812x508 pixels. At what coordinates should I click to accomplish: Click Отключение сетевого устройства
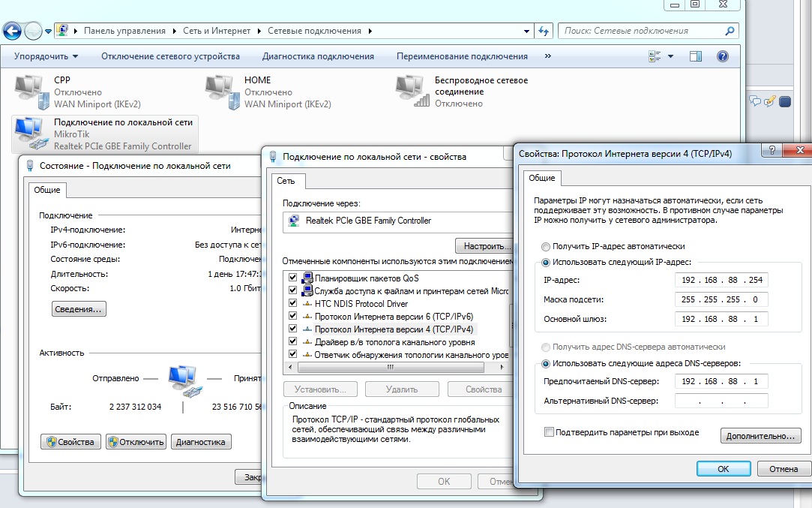(170, 56)
